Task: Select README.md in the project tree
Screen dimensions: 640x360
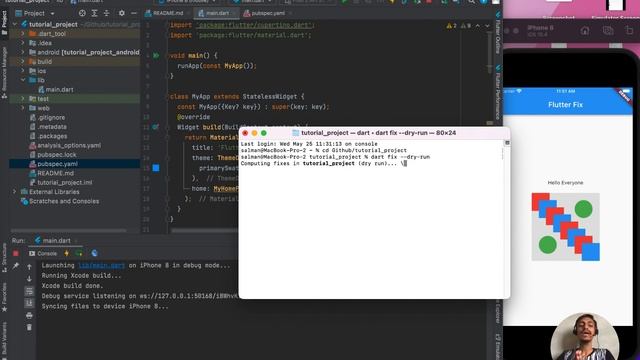Action: point(51,173)
